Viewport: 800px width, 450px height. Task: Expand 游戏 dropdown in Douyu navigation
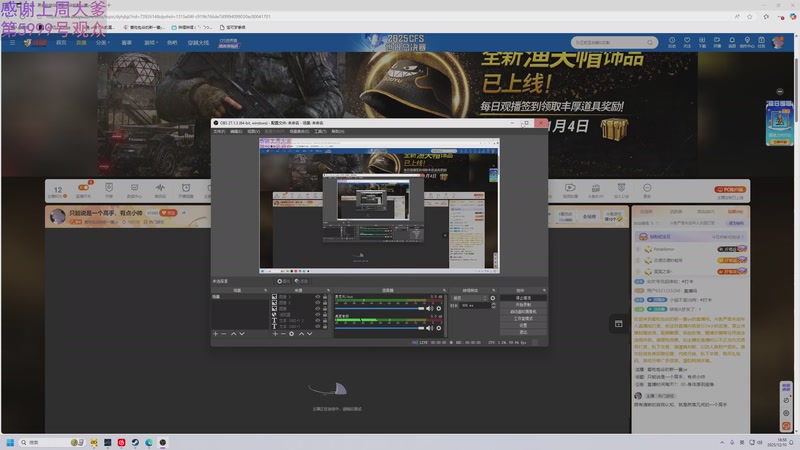click(151, 42)
